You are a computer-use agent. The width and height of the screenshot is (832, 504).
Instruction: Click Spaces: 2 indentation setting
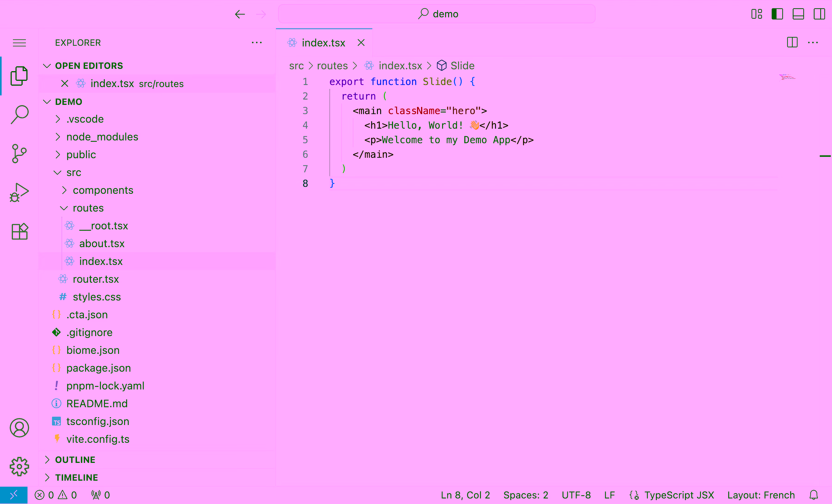tap(525, 495)
